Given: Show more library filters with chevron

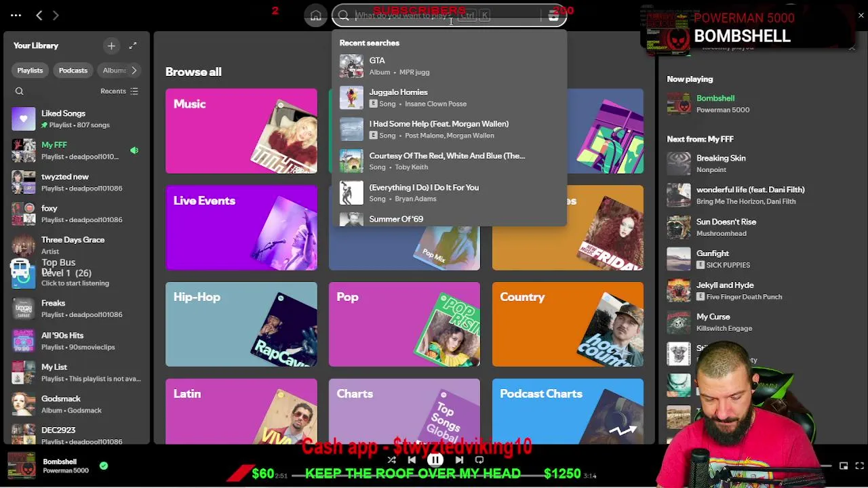Looking at the screenshot, I should tap(134, 70).
